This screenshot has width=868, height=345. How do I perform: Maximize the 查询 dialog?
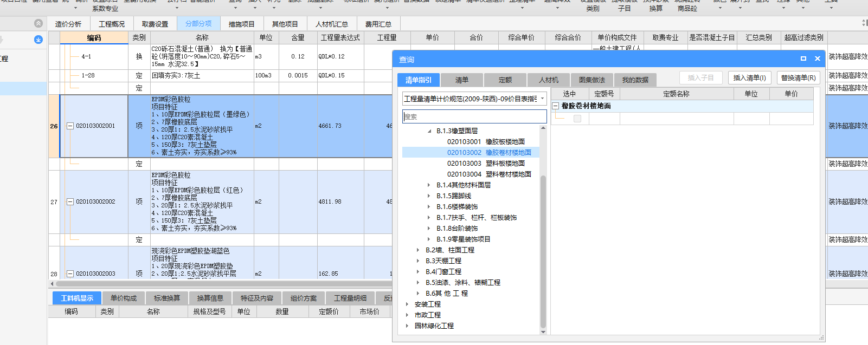click(x=803, y=58)
